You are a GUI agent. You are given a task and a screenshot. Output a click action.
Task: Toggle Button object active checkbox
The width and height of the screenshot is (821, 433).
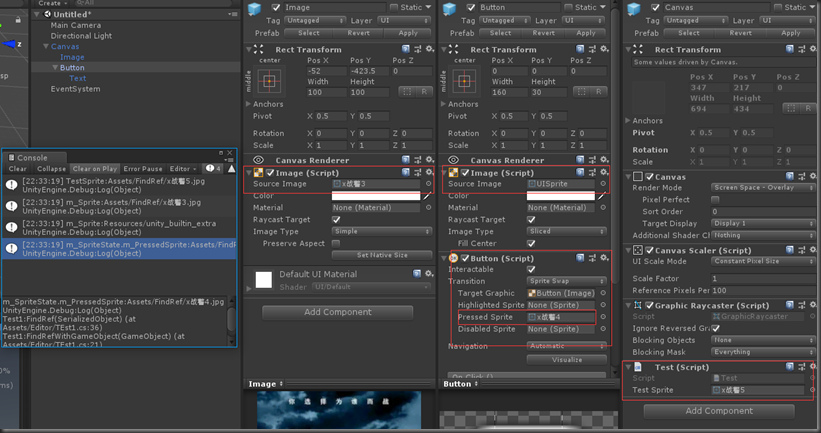tap(471, 7)
